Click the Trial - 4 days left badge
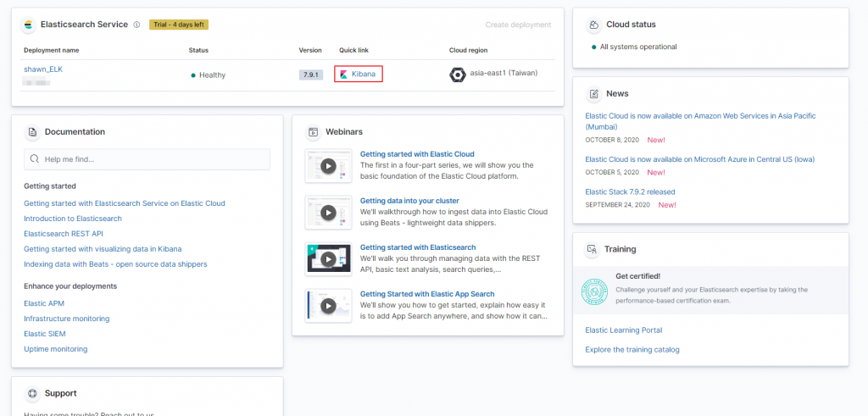The width and height of the screenshot is (868, 416). (179, 25)
